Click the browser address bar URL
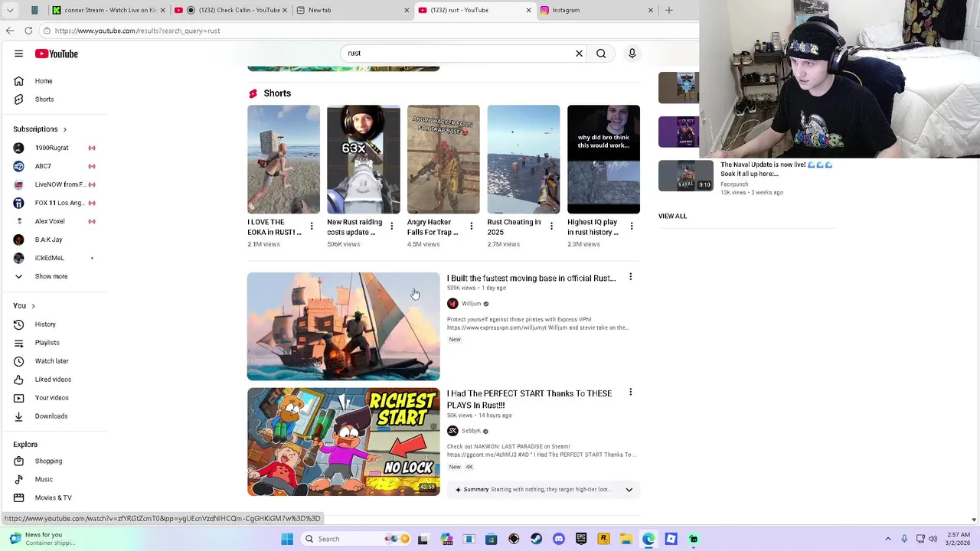This screenshot has width=980, height=551. tap(137, 31)
